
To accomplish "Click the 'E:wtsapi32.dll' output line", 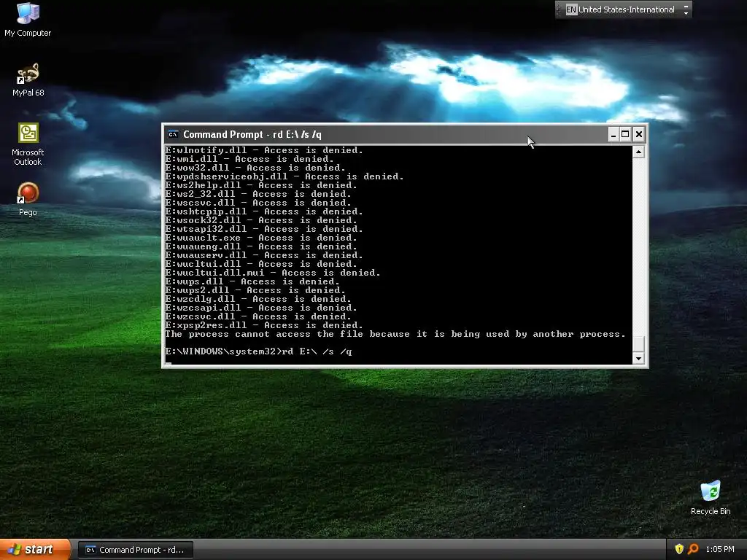I will point(264,229).
